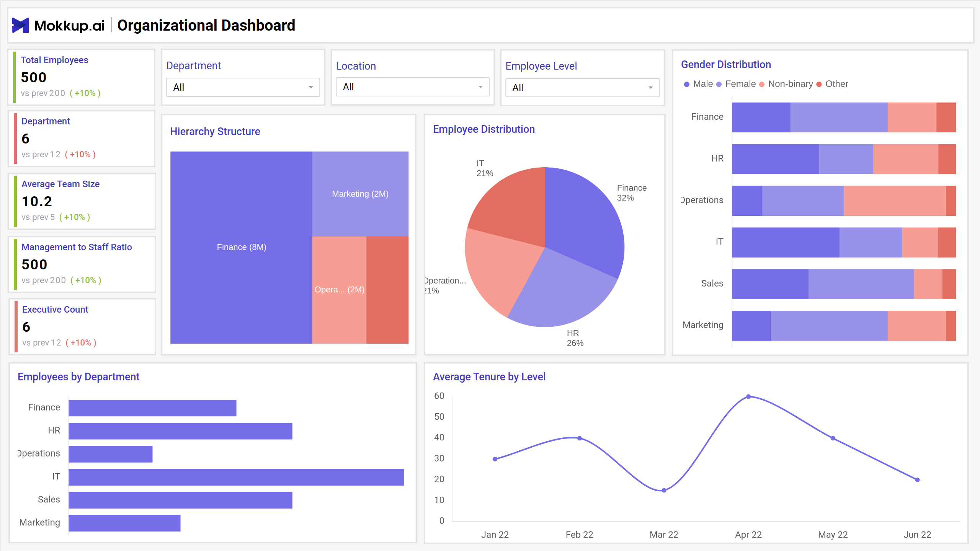Open the Employee Level filter dropdown
Image resolution: width=980 pixels, height=551 pixels.
[582, 88]
